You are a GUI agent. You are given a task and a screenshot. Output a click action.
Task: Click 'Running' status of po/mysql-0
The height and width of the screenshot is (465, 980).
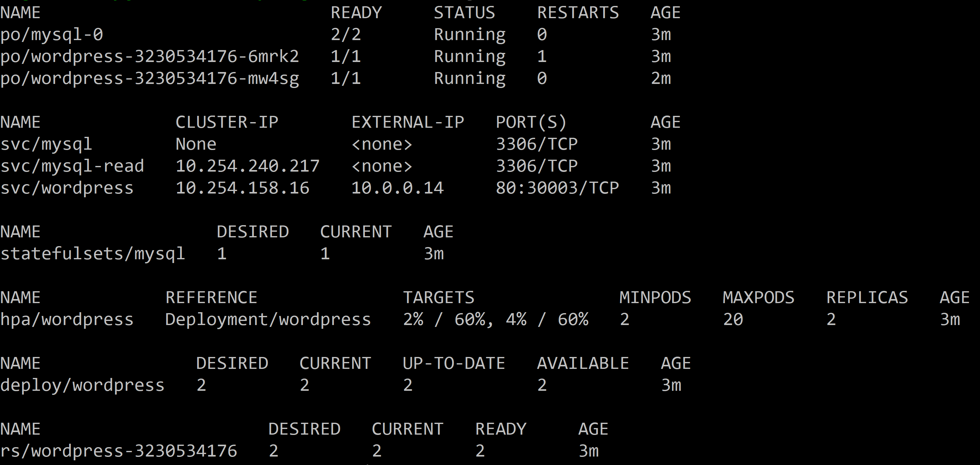(470, 35)
